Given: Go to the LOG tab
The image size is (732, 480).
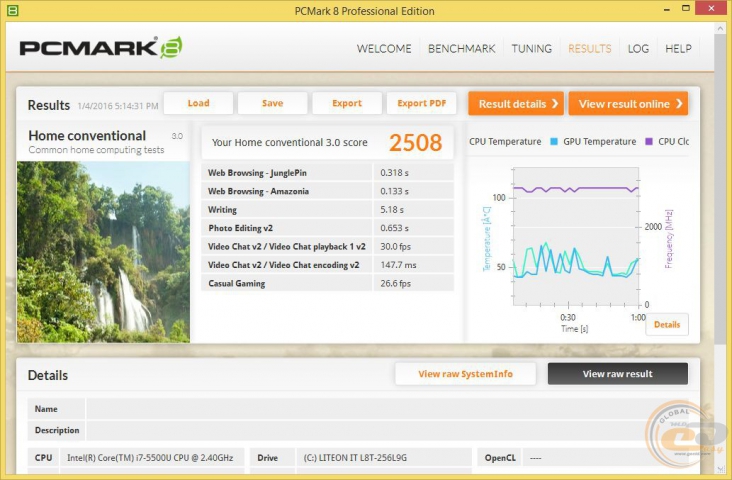Looking at the screenshot, I should [x=638, y=49].
